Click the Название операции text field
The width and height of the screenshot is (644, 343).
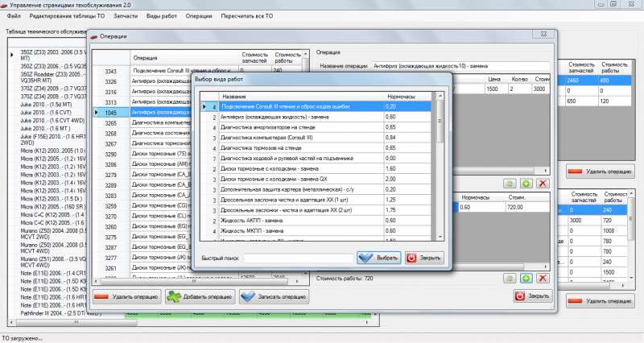click(x=460, y=66)
